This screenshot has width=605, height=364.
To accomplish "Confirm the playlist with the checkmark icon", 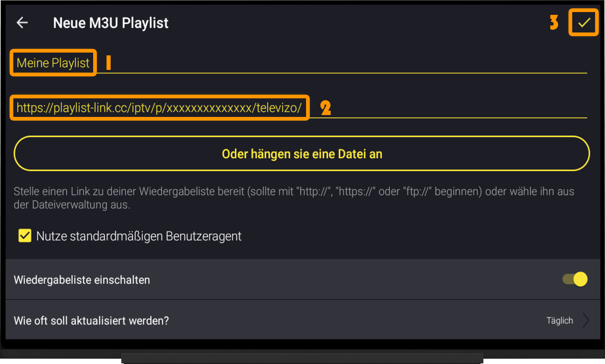I will (584, 23).
